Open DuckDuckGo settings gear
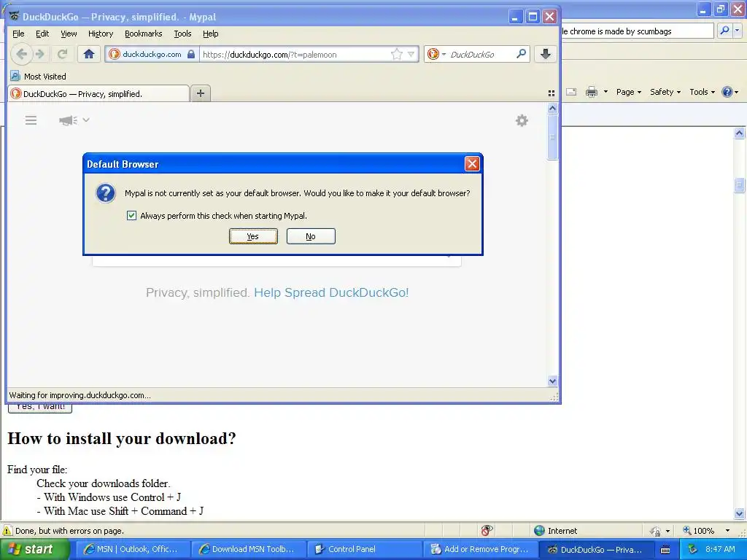This screenshot has height=560, width=747. (x=522, y=120)
